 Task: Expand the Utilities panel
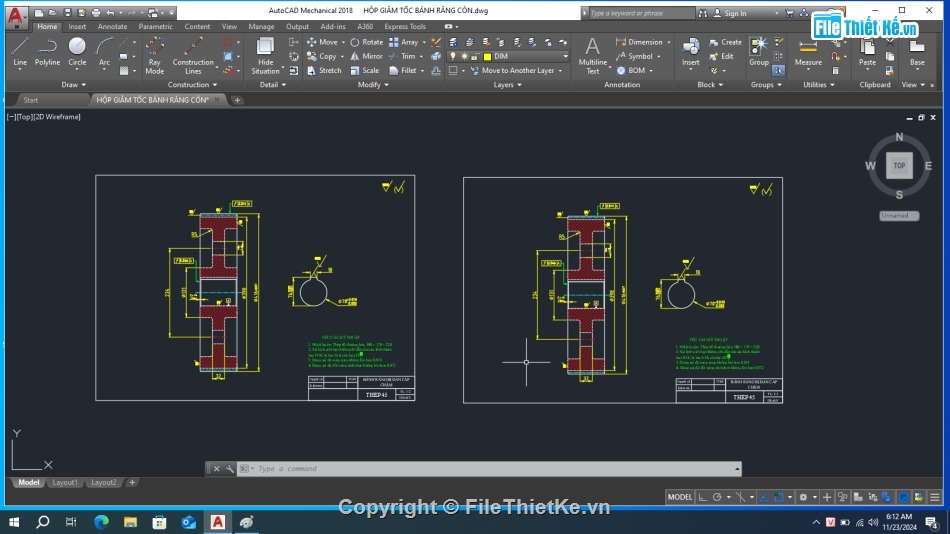pyautogui.click(x=819, y=85)
